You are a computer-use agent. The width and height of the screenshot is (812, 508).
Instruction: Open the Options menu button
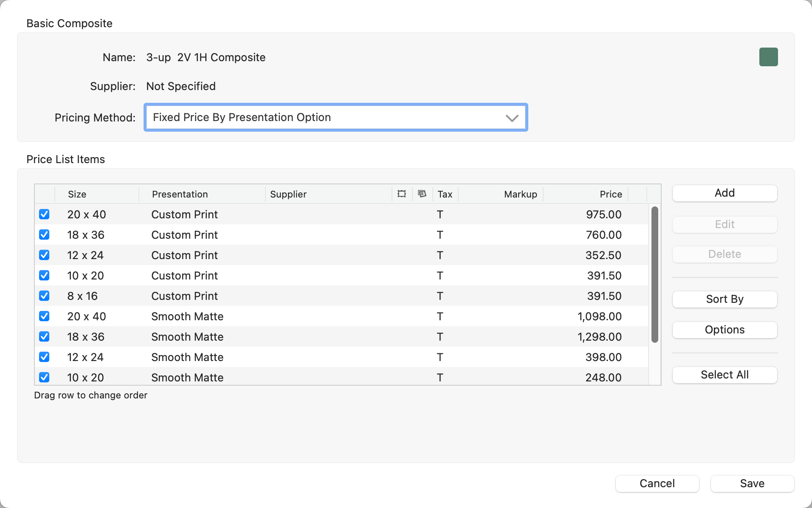[x=725, y=330]
